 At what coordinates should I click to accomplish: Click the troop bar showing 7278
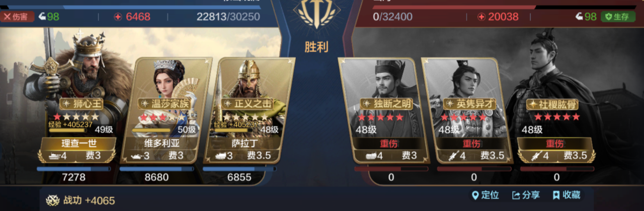coord(73,169)
